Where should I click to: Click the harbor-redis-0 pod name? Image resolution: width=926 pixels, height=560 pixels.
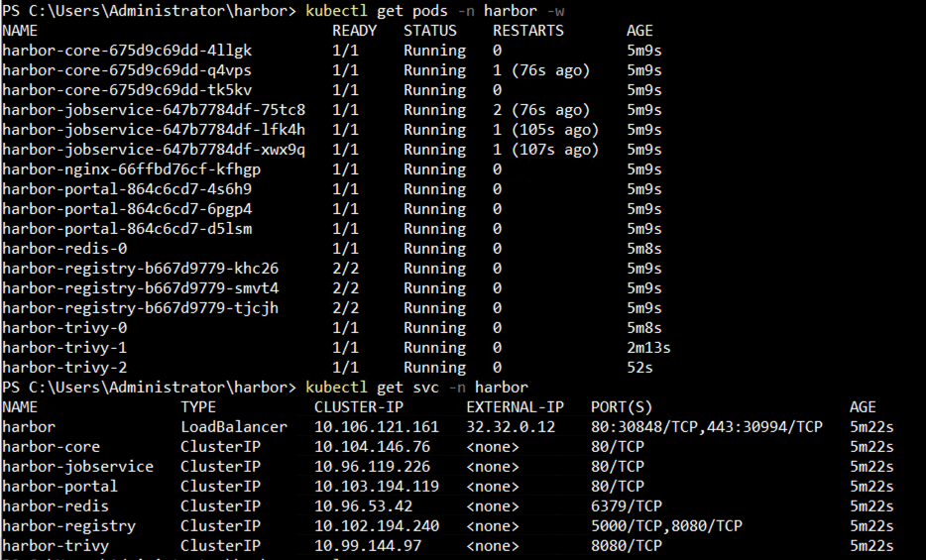64,249
